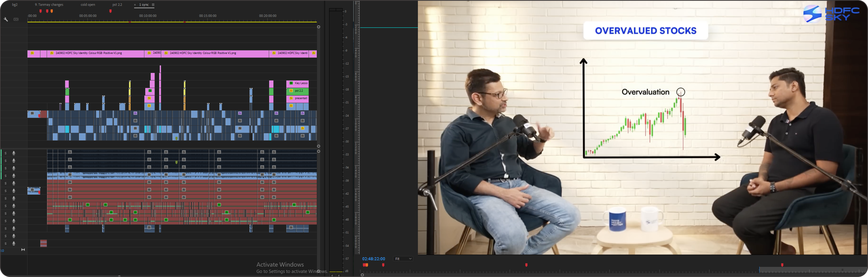
Task: Select the pst 2.2 sequence tab
Action: pos(117,5)
